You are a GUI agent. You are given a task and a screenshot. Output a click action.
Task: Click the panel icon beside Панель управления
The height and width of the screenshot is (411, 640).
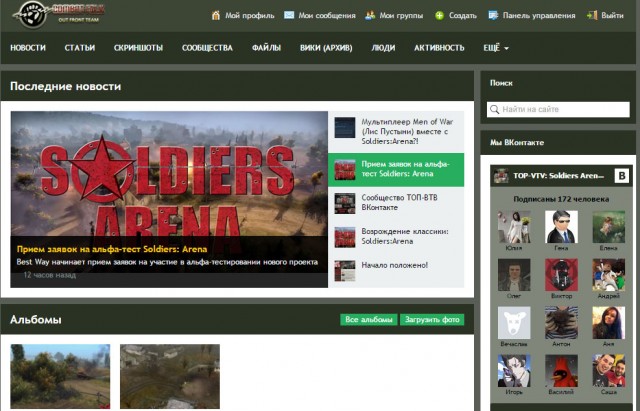click(x=493, y=16)
